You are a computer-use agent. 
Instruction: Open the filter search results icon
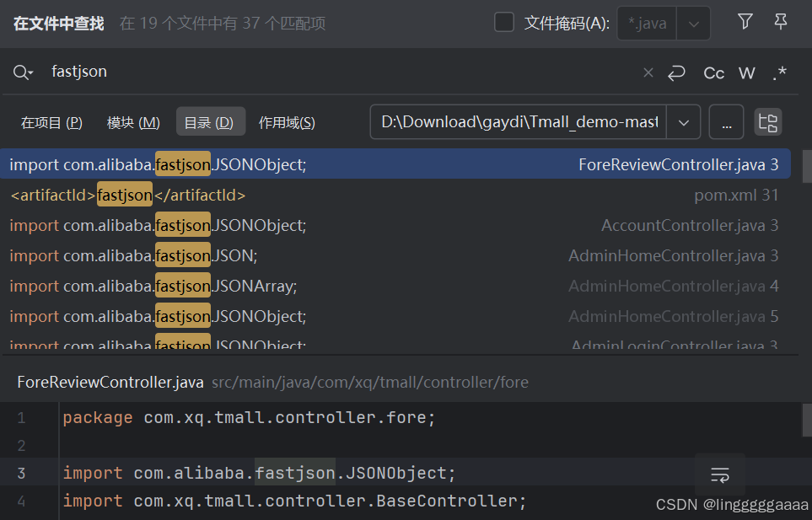pos(745,22)
